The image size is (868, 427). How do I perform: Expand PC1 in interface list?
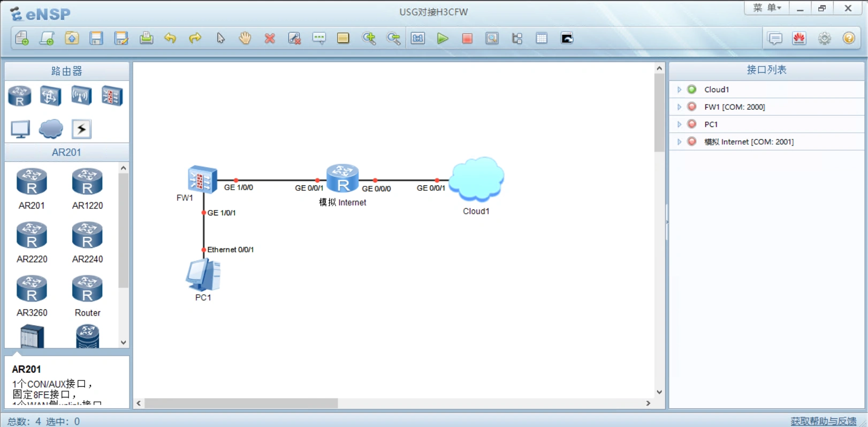[679, 124]
